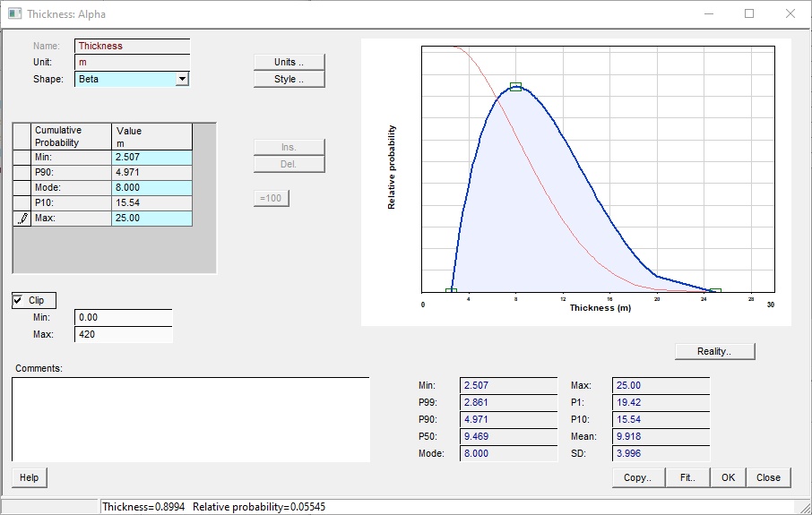Select the minimum handle marker on the chart
Viewport: 812px width, 515px height.
tap(451, 291)
